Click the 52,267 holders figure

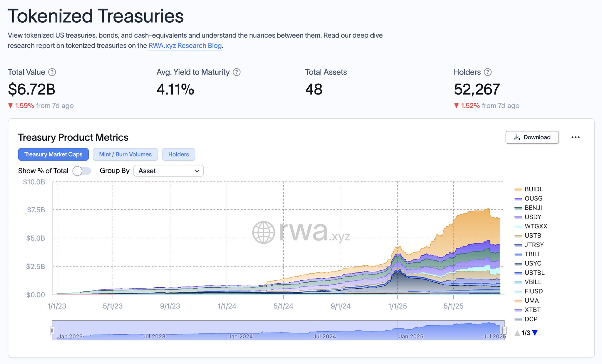click(x=477, y=89)
